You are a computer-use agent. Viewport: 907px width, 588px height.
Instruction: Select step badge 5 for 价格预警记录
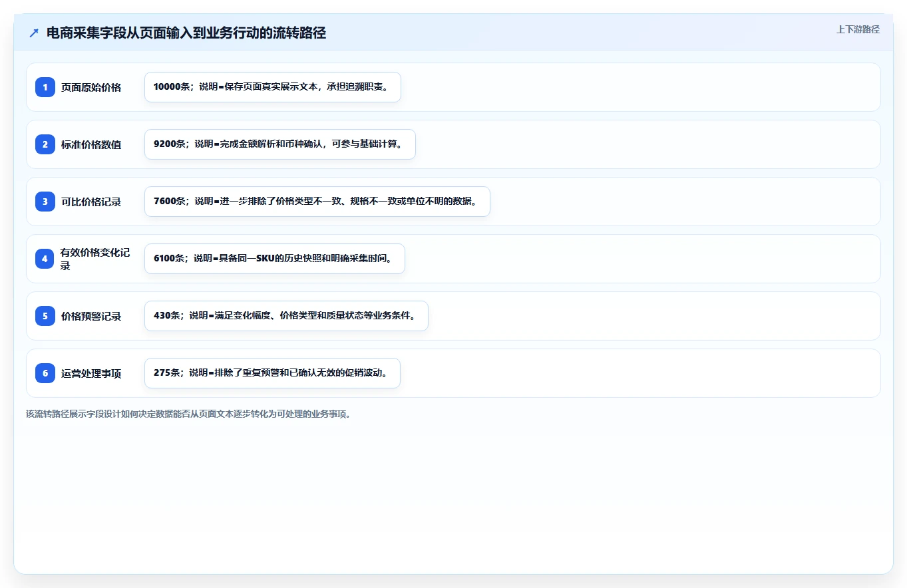(x=45, y=316)
